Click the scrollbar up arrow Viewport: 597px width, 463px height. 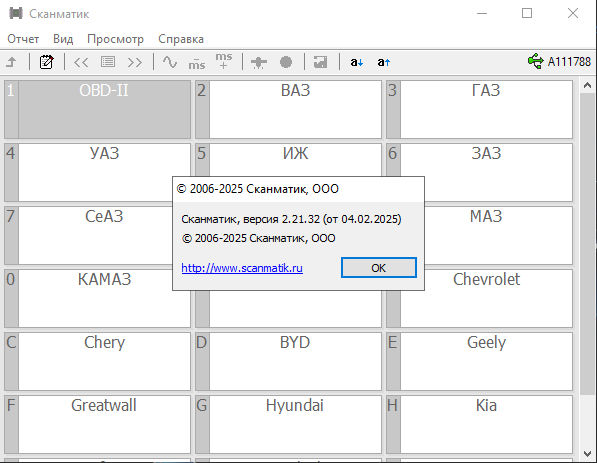[587, 86]
